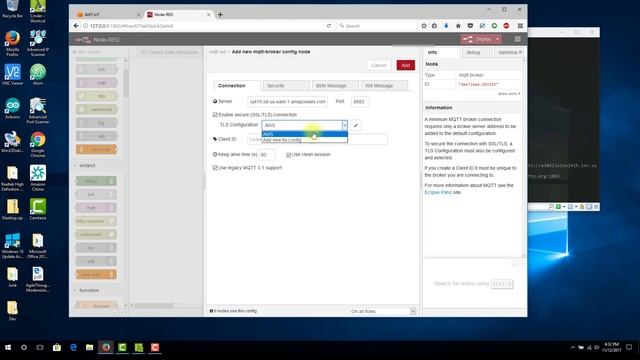
Task: Click the IoT Device Data Simulation flow tab
Action: click(168, 52)
